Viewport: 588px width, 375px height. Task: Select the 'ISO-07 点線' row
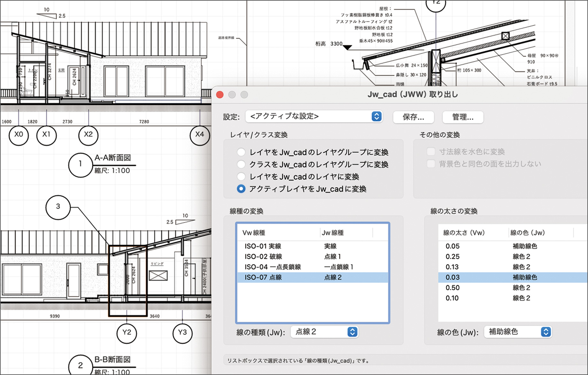coord(313,277)
